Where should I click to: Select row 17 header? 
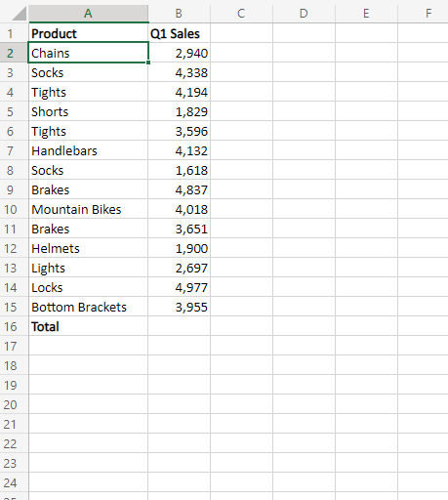[x=14, y=346]
